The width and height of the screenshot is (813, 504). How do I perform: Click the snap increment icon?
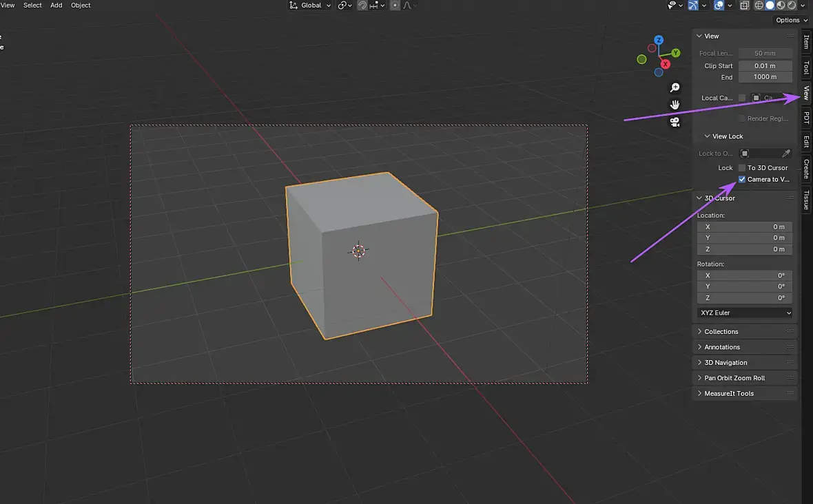[374, 6]
